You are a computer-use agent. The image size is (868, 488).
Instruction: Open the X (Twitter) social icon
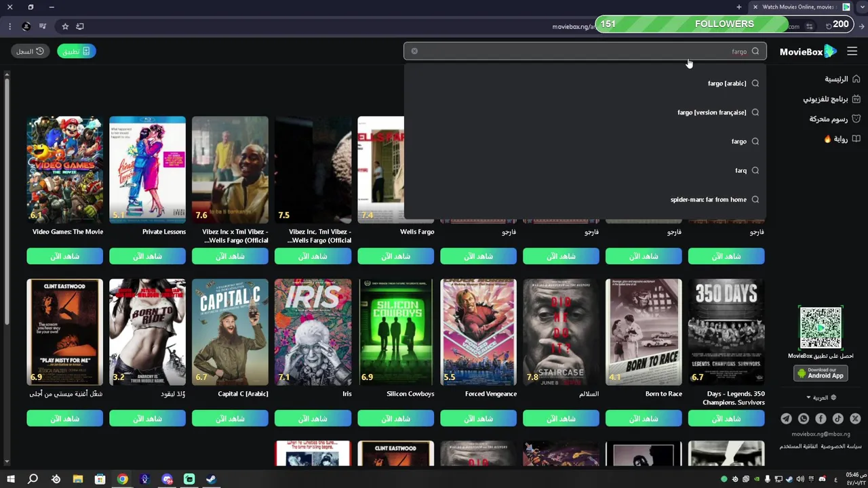point(855,419)
